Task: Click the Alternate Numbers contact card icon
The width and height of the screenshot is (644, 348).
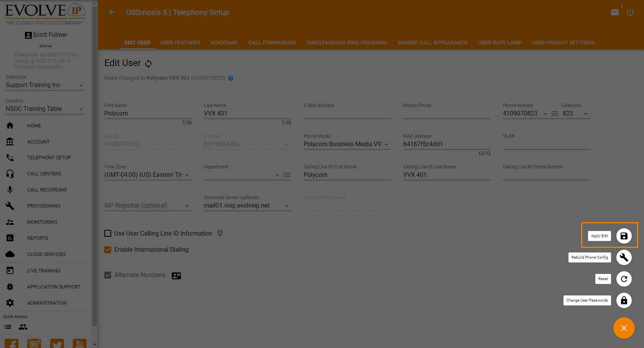Action: pos(176,275)
